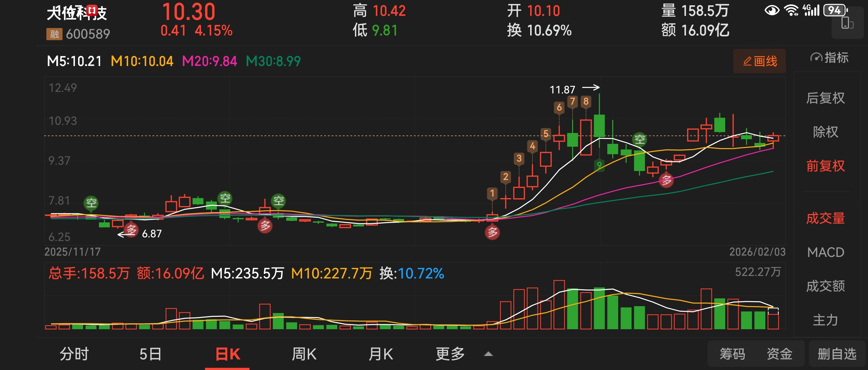Image resolution: width=868 pixels, height=370 pixels.
Task: Tap the screen rotation icon at top right
Action: pos(847,23)
